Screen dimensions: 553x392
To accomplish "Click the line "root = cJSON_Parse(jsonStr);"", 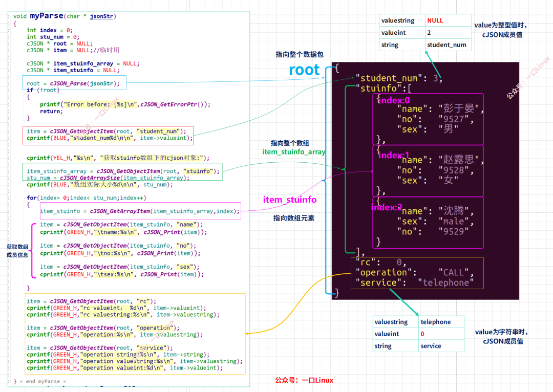I will click(73, 83).
